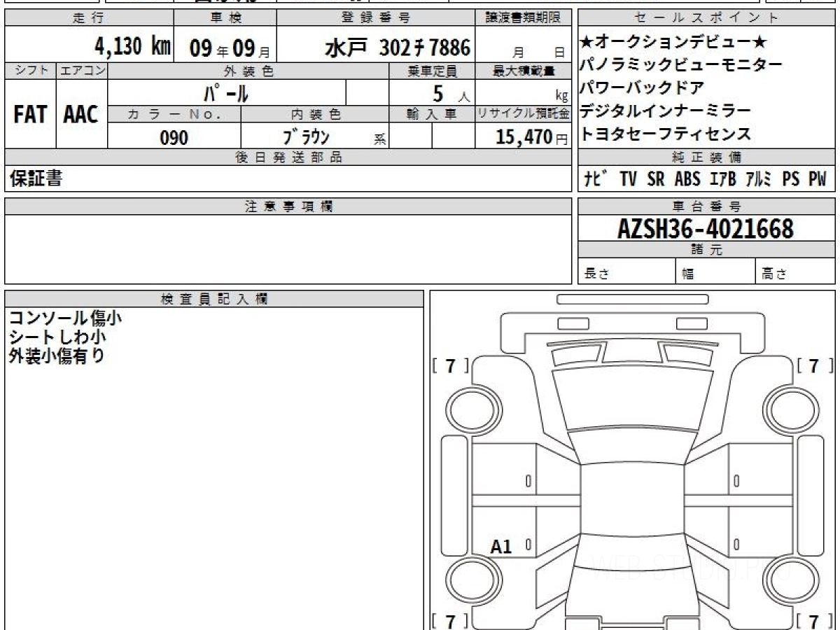Click the FAT shift type cell

click(x=30, y=115)
